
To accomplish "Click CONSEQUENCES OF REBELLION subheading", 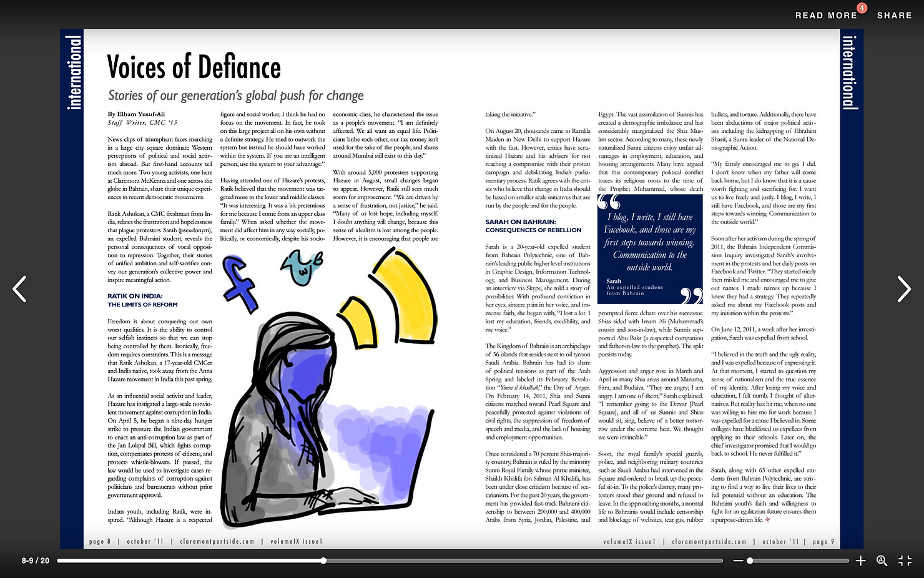I will (x=533, y=230).
